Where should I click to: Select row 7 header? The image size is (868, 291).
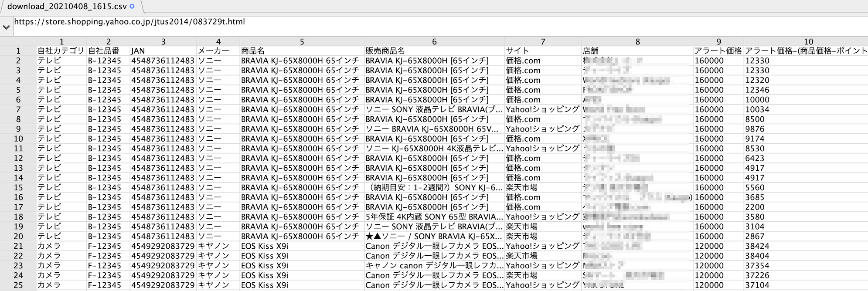tap(18, 109)
